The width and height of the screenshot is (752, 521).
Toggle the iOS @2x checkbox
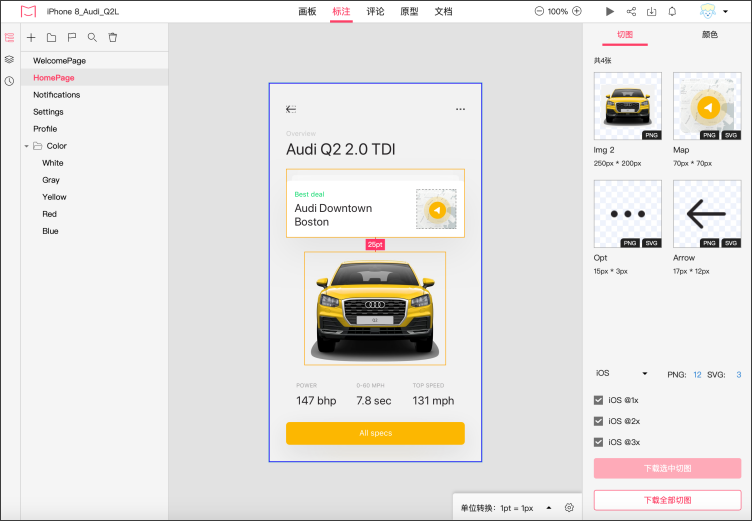598,421
